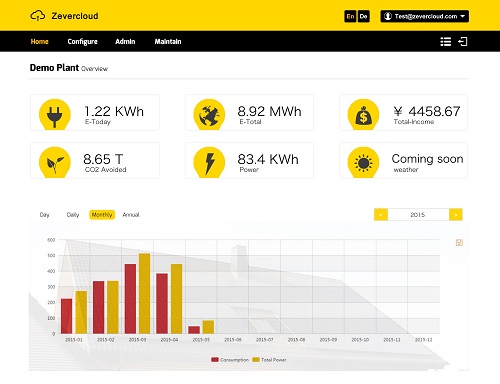500x384 pixels.
Task: Click the sun weather icon
Action: pos(363,162)
